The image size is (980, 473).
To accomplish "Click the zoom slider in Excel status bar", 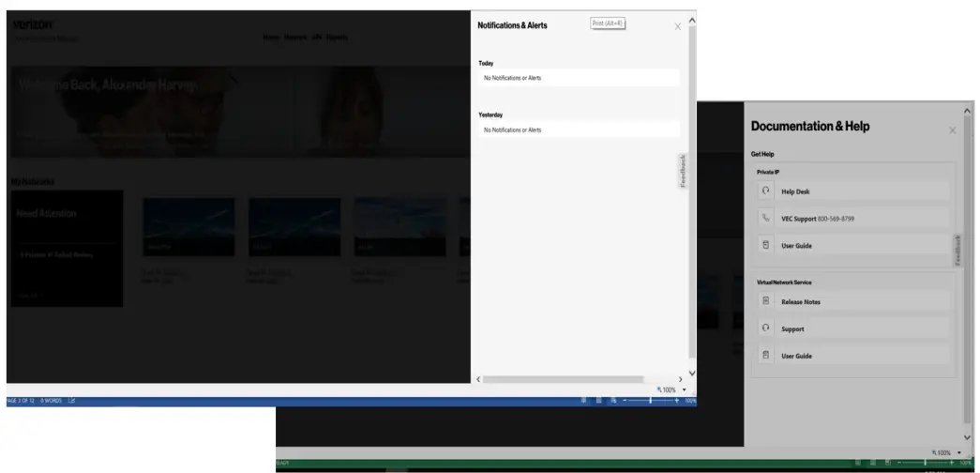I will (x=925, y=463).
